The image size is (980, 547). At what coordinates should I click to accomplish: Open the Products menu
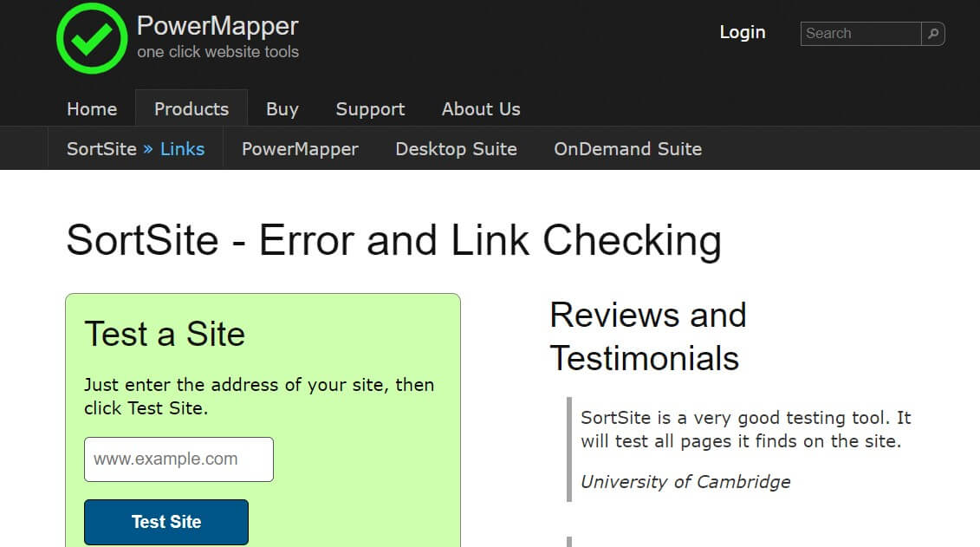pos(191,108)
